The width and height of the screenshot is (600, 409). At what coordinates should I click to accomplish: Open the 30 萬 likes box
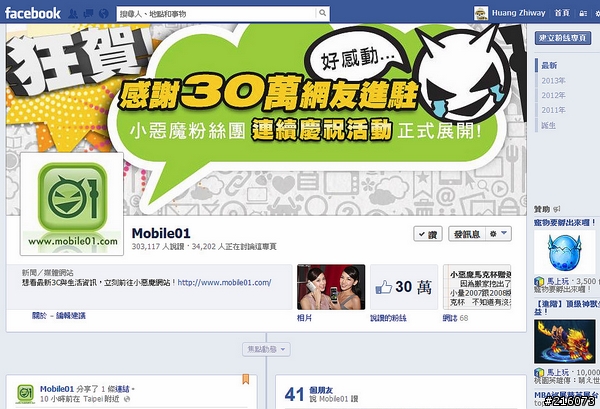[x=404, y=287]
